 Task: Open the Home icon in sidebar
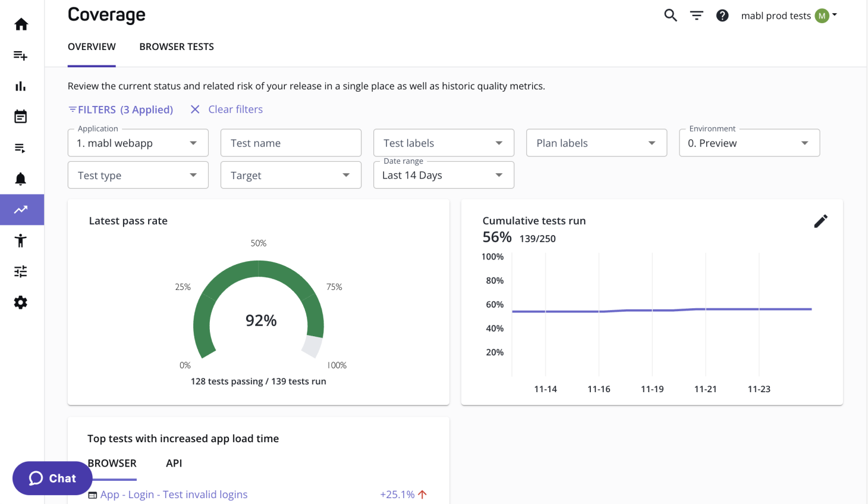(21, 24)
